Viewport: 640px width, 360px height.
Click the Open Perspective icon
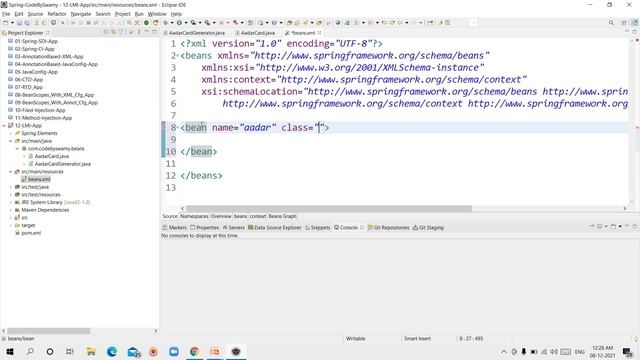(x=624, y=23)
